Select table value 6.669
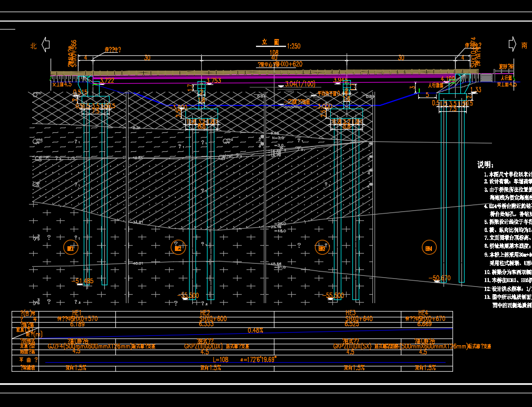The image size is (532, 407). pyautogui.click(x=425, y=324)
